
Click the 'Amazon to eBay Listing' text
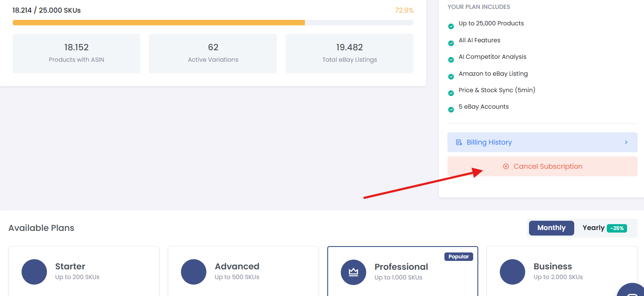coord(493,74)
